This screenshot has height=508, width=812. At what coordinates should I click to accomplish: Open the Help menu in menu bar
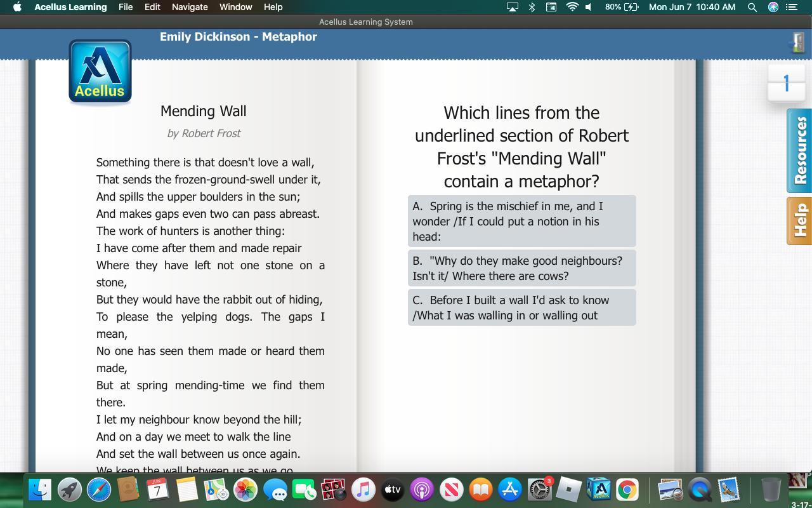click(273, 7)
